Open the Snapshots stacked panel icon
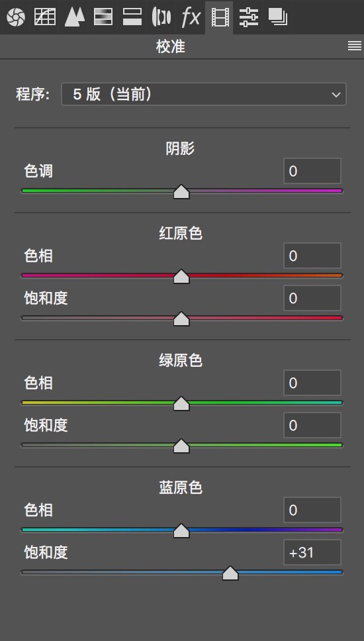This screenshot has height=641, width=364. click(278, 17)
